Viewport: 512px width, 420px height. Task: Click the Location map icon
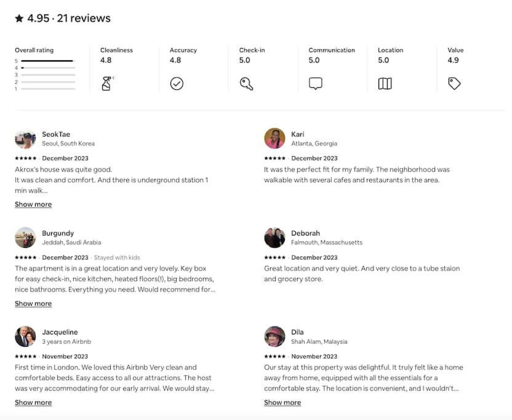pyautogui.click(x=385, y=84)
